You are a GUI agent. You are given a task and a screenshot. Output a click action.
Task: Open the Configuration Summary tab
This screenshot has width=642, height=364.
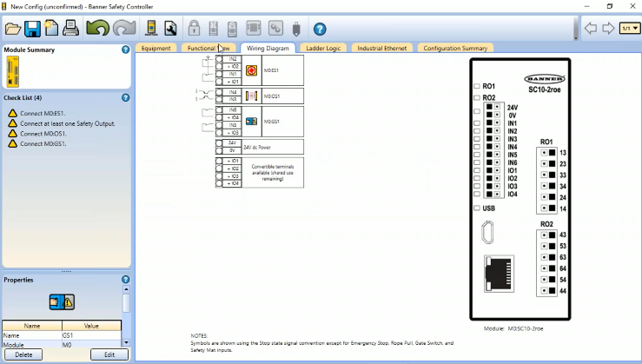(455, 48)
